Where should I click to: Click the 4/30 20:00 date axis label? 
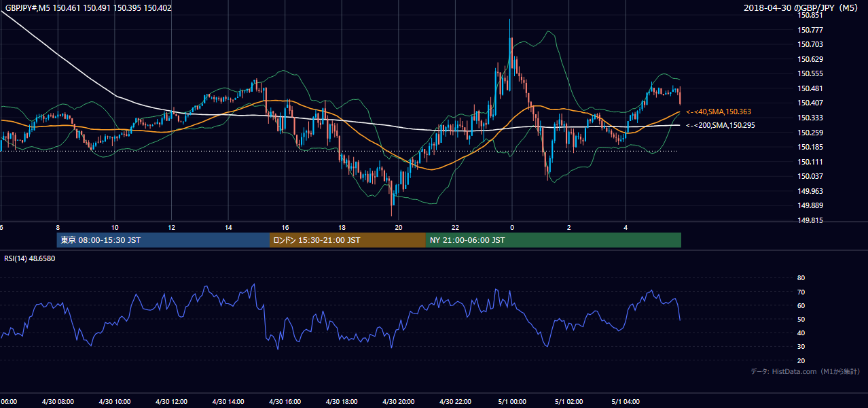[399, 402]
